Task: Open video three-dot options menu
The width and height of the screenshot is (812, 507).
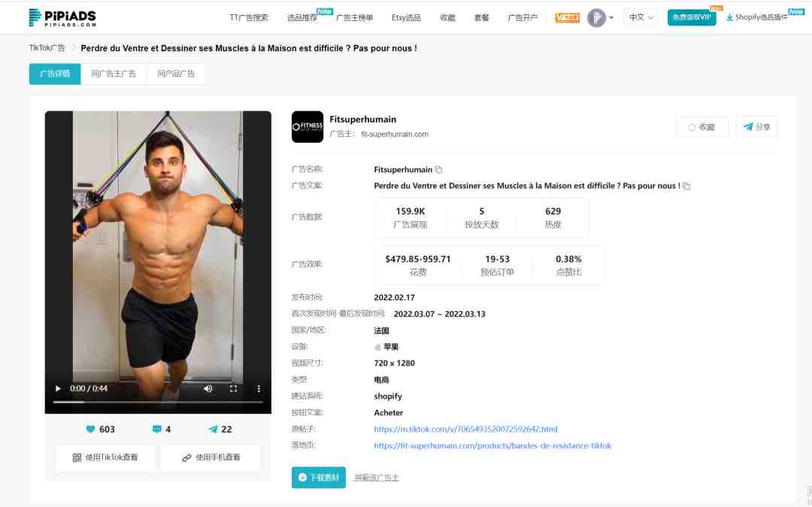Action: click(259, 388)
